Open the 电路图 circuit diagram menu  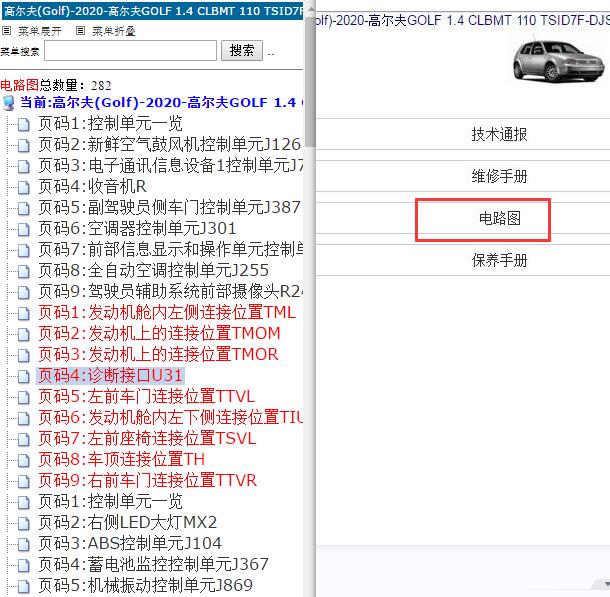(x=500, y=218)
